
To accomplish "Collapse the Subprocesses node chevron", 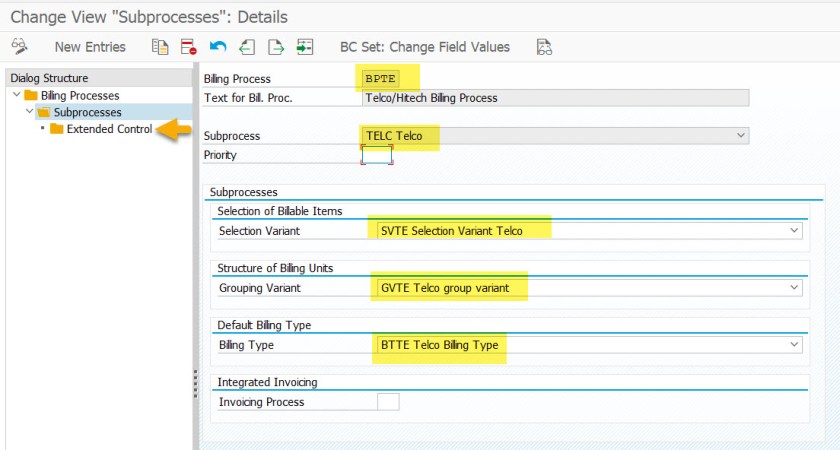I will click(x=30, y=112).
